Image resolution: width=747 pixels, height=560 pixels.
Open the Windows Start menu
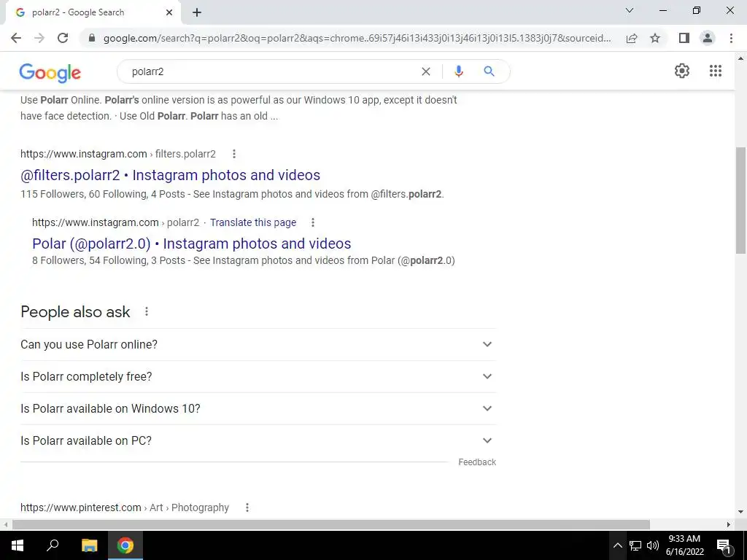18,545
